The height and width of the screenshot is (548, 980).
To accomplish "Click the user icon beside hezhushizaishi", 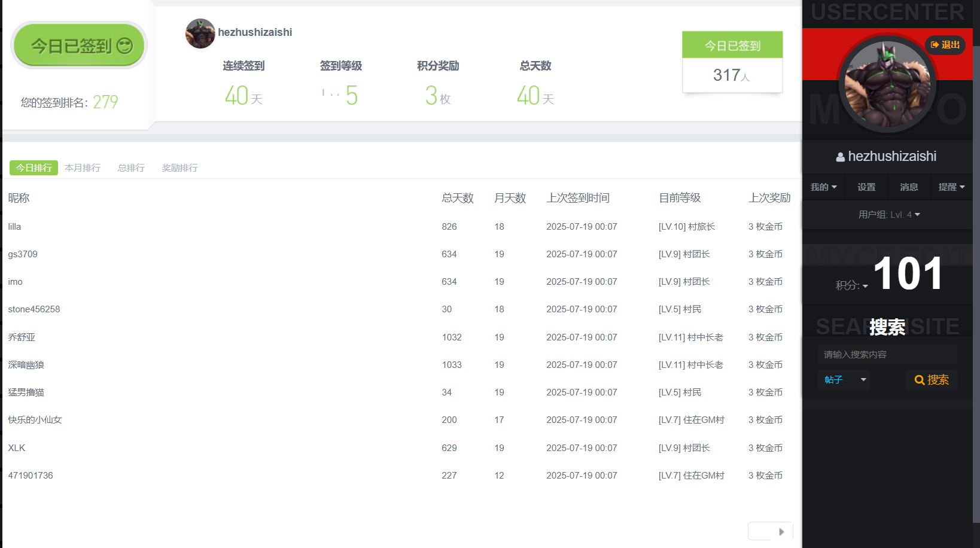I will (840, 157).
